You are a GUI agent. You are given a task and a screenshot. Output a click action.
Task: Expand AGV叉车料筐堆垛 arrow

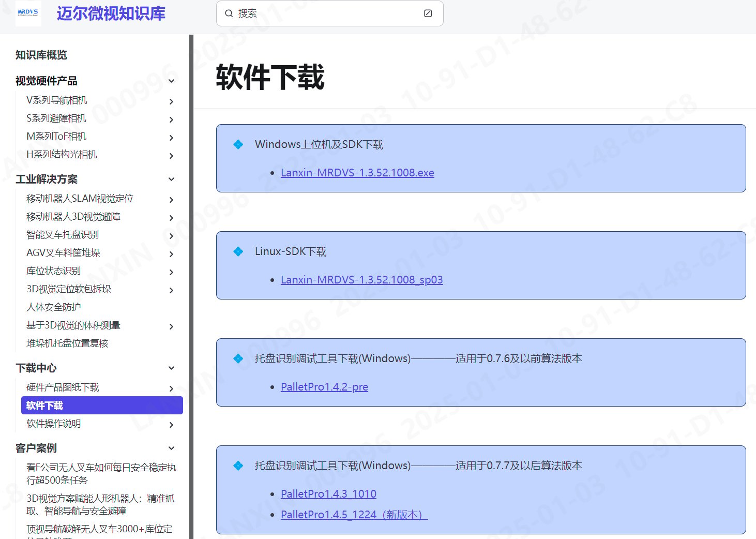click(172, 254)
